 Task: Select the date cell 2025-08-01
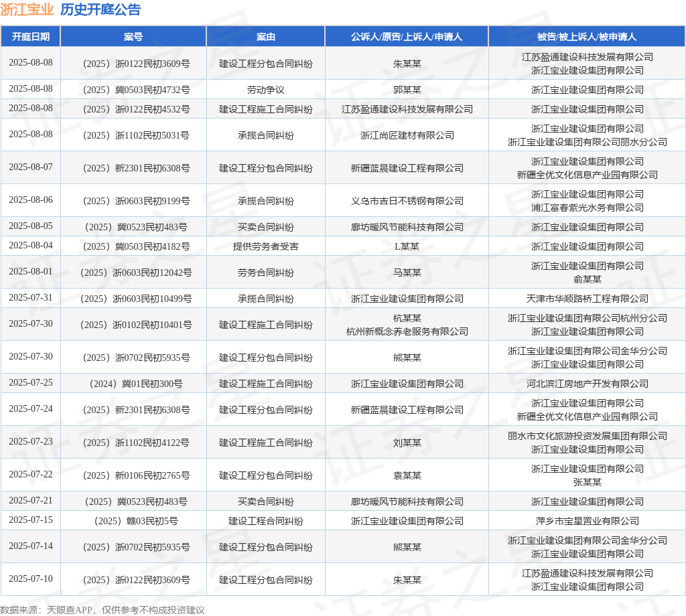(31, 271)
